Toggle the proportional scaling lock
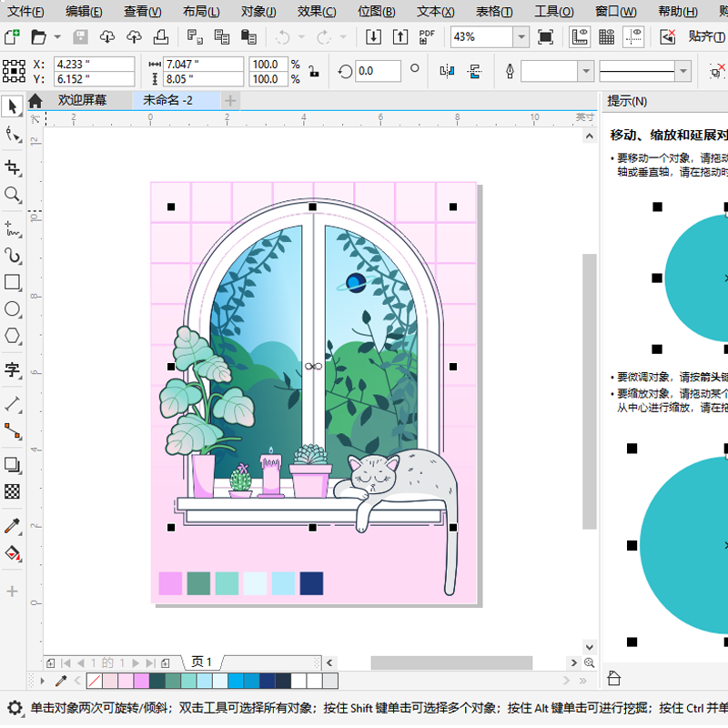Image resolution: width=728 pixels, height=728 pixels. pyautogui.click(x=314, y=72)
